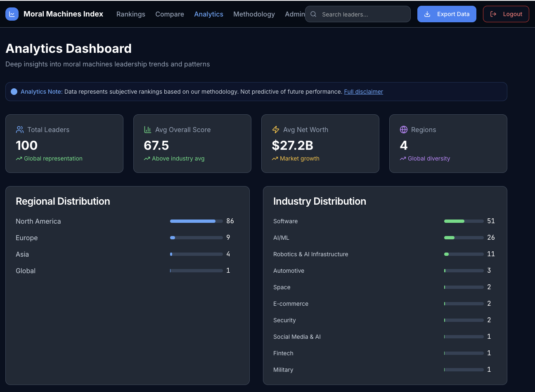Click the Logout button
This screenshot has height=392, width=535.
pos(506,14)
